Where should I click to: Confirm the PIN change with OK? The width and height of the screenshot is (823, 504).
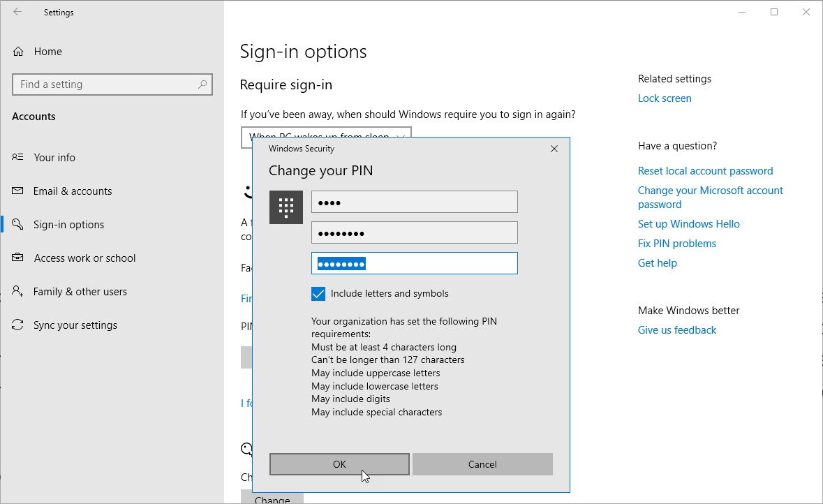339,464
